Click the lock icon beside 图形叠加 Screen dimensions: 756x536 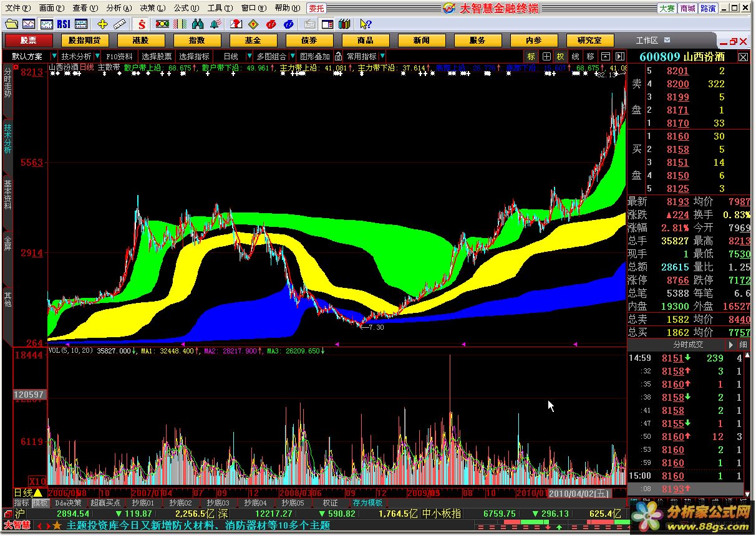339,56
